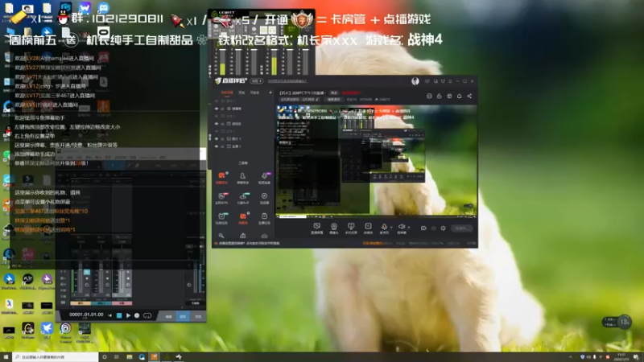Toggle eye of first visible source row

217,109
